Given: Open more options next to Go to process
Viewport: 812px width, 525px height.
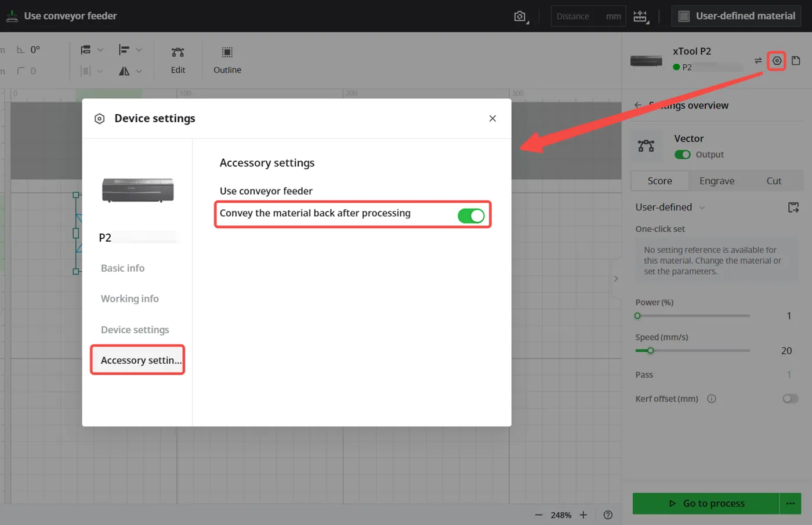Looking at the screenshot, I should point(791,504).
